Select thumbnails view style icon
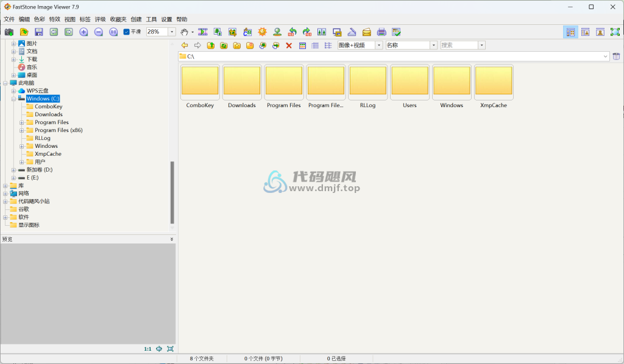The image size is (624, 364). click(302, 45)
